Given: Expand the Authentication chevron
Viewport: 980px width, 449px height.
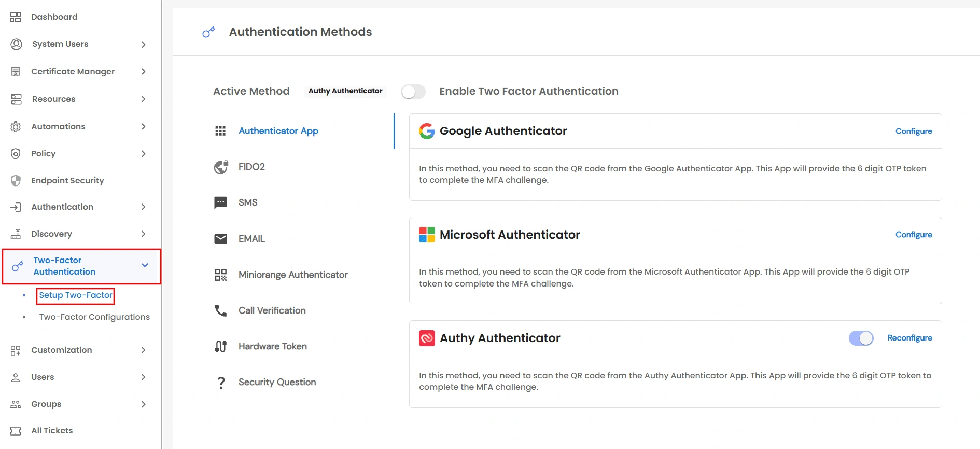Looking at the screenshot, I should tap(144, 207).
